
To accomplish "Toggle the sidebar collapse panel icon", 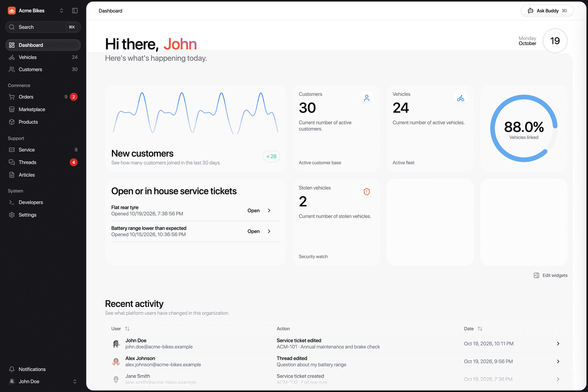I will [x=75, y=11].
